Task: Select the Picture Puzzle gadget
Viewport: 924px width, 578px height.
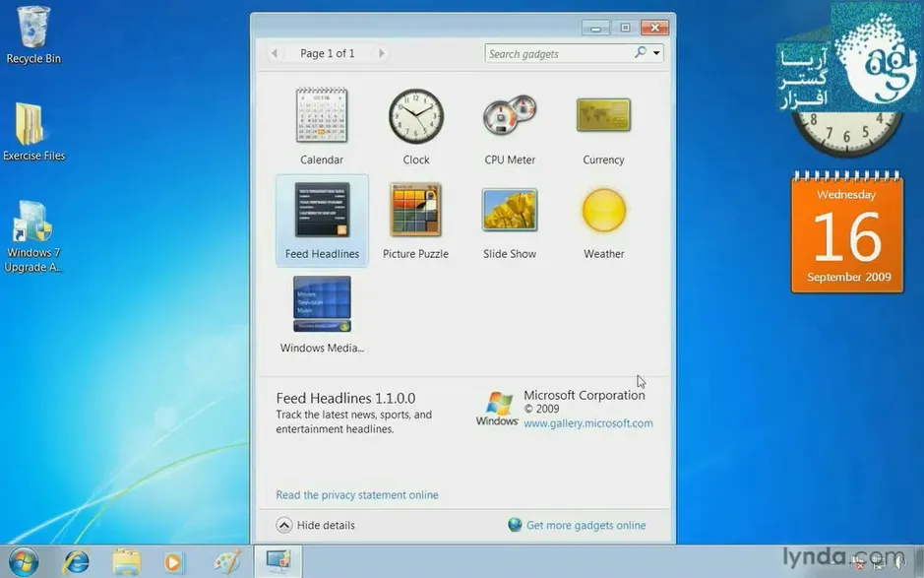Action: coord(415,210)
